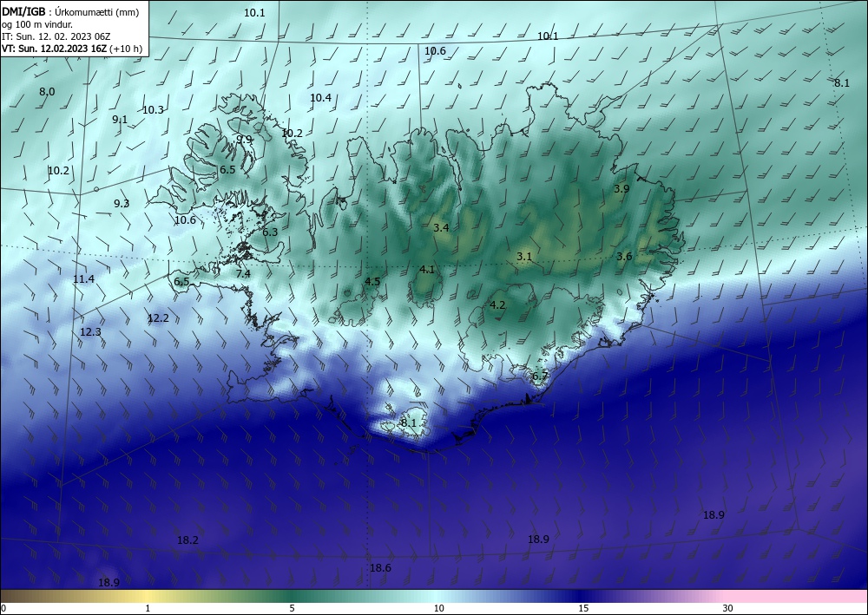Click the 5 label on the colour scale
This screenshot has height=615, width=868.
[292, 609]
